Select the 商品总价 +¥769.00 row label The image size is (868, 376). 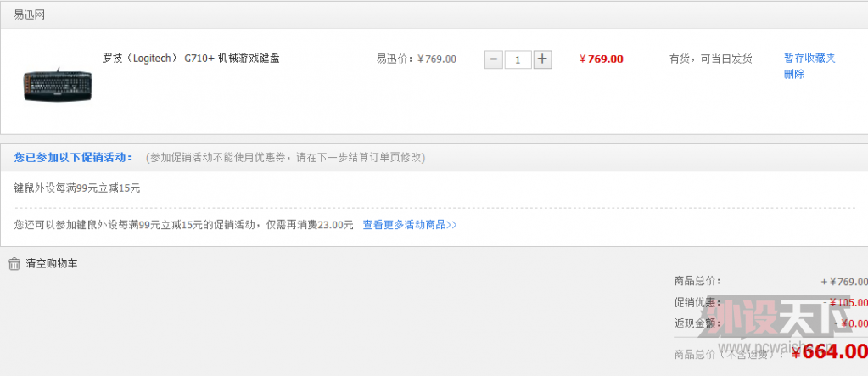coord(697,281)
